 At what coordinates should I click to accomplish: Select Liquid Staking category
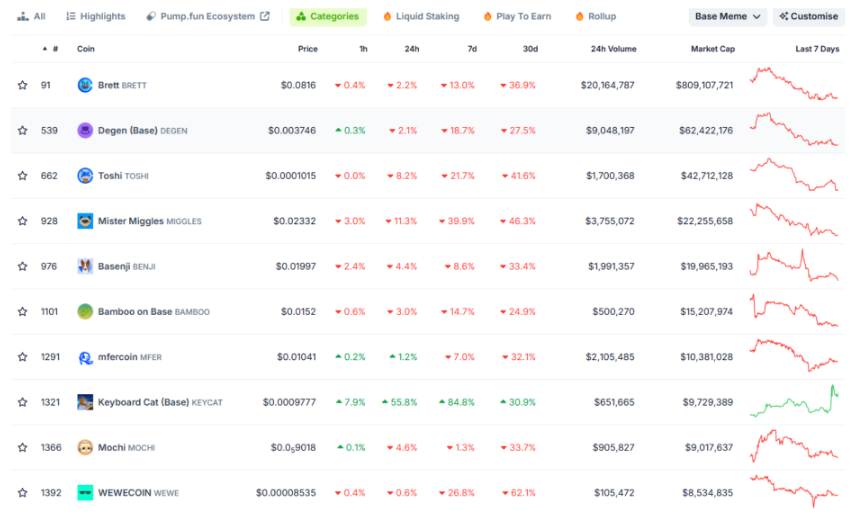[421, 16]
